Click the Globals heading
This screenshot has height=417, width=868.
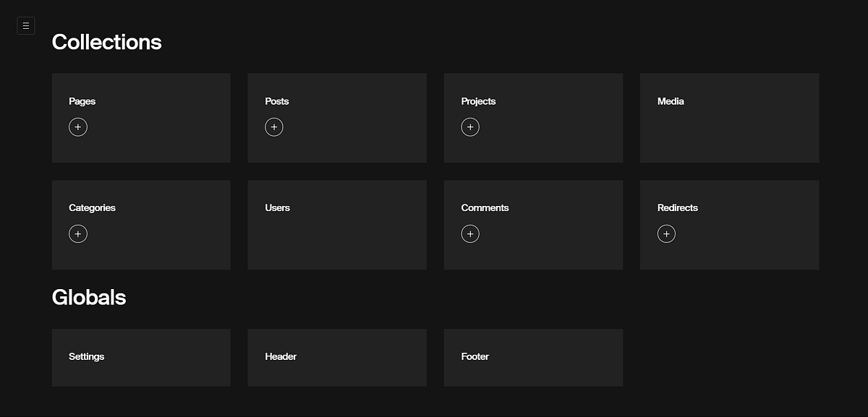(x=89, y=297)
